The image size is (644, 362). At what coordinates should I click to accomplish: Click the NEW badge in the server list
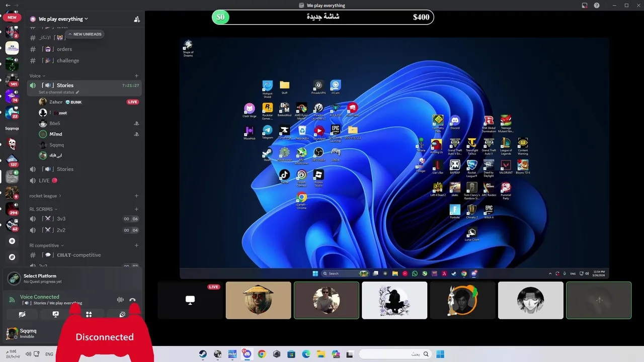coord(12,17)
